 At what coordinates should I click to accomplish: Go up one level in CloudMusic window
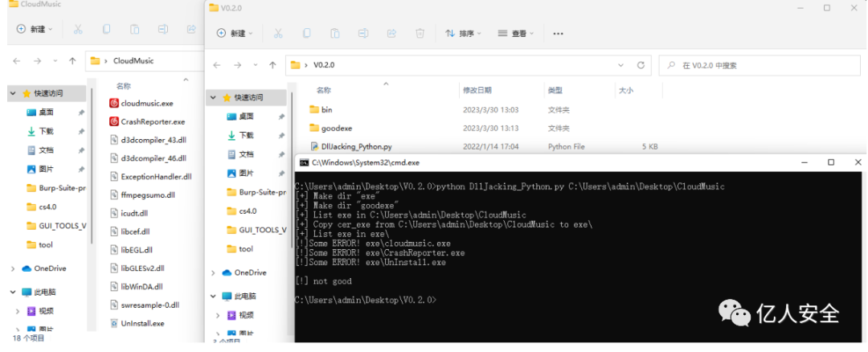(72, 61)
